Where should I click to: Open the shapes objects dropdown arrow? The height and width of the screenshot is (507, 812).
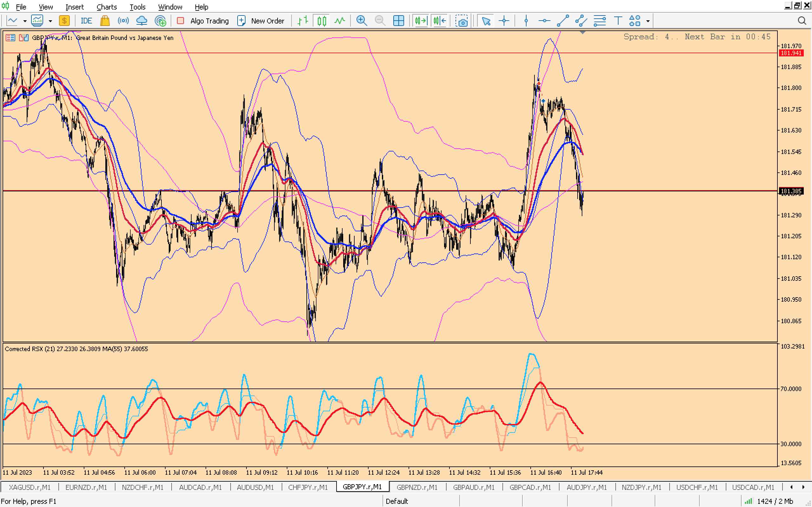click(x=648, y=21)
